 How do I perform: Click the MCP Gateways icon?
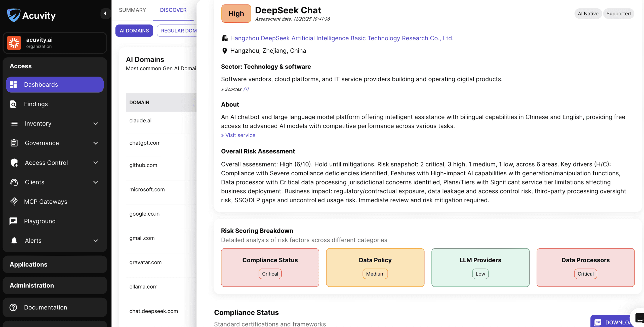(14, 201)
